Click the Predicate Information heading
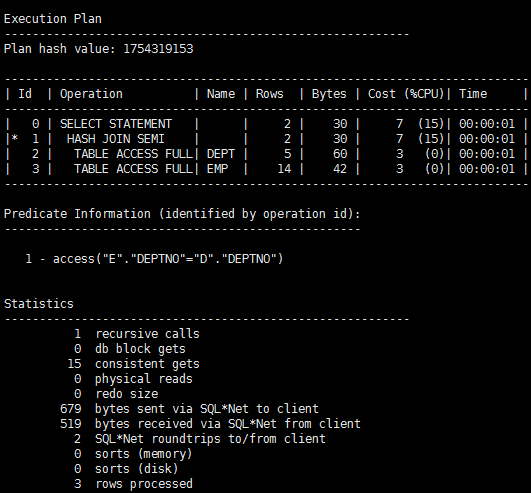531x493 pixels. (x=182, y=214)
